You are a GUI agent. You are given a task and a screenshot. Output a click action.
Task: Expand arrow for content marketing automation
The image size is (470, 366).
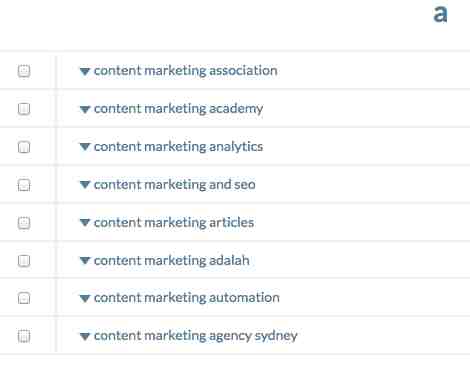point(85,298)
